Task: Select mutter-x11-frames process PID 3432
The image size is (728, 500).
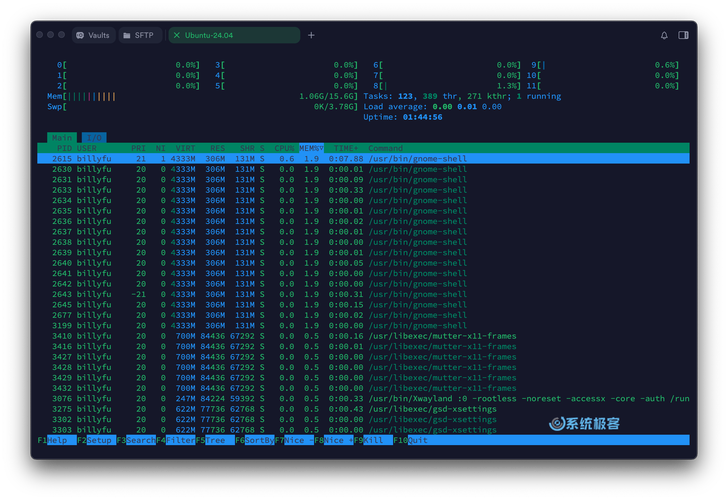Action: pos(363,388)
